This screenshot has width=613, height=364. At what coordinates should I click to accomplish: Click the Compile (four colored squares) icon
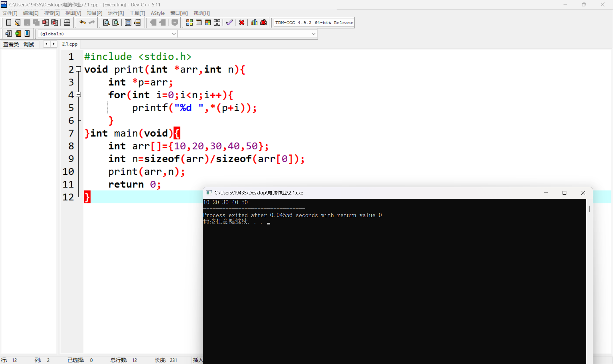point(189,22)
